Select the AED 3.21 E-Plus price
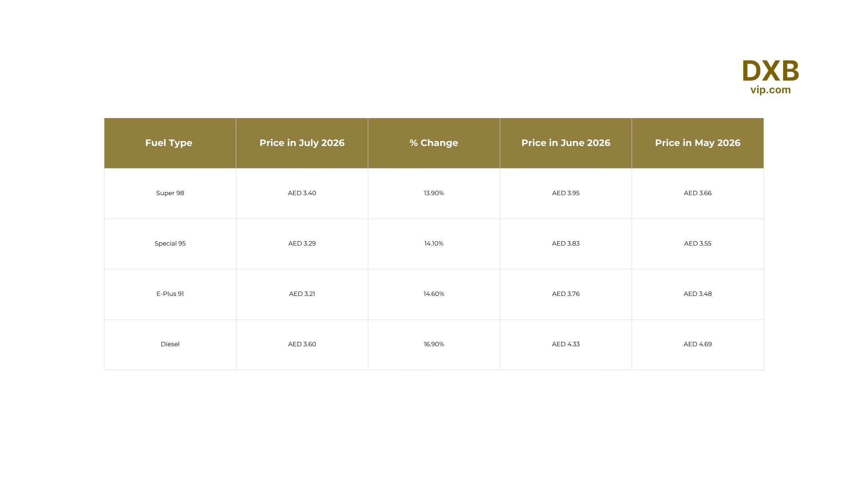 click(x=302, y=294)
